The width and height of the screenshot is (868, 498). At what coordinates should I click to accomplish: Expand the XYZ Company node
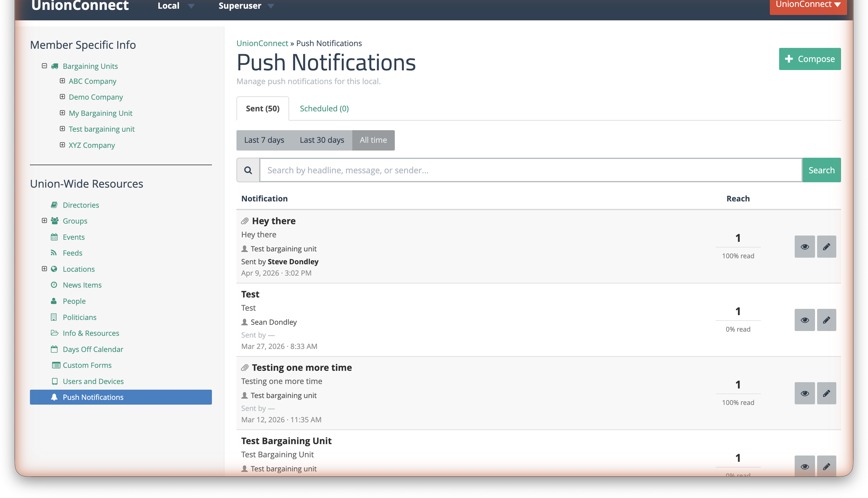coord(62,145)
